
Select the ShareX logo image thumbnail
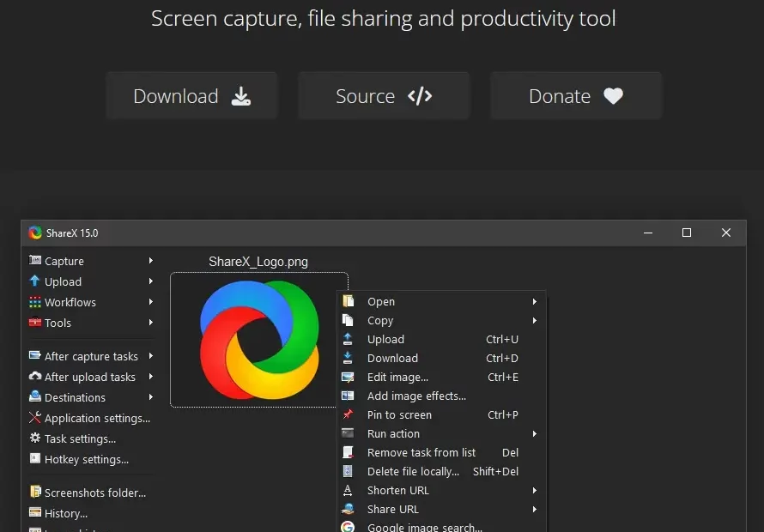pos(259,340)
